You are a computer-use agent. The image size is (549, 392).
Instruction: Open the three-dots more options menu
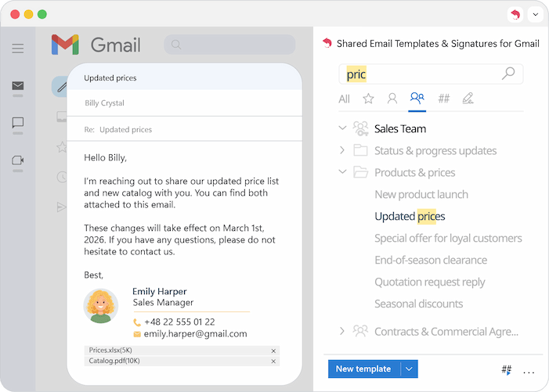[x=529, y=372]
